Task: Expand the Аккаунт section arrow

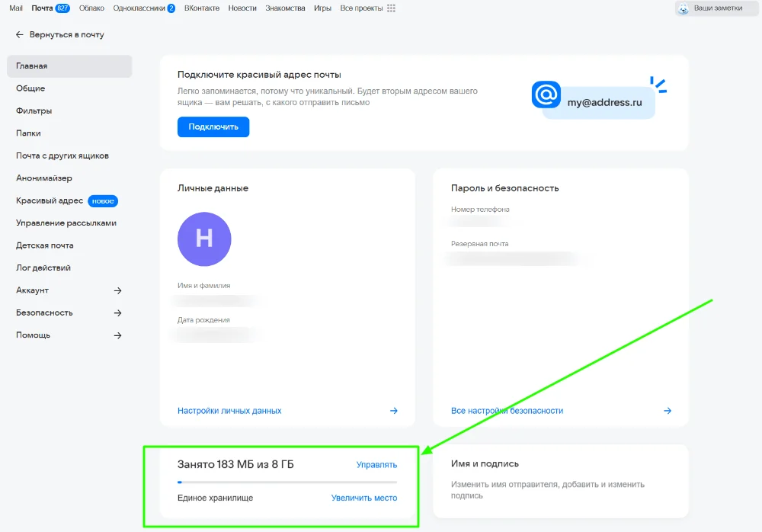Action: click(117, 291)
